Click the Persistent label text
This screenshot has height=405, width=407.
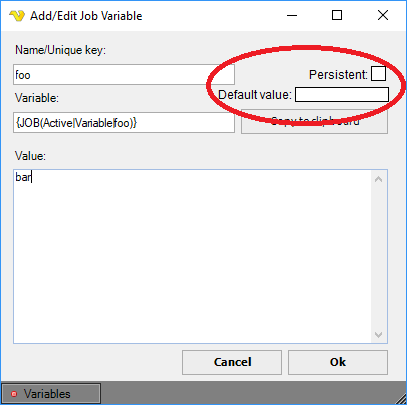click(338, 74)
